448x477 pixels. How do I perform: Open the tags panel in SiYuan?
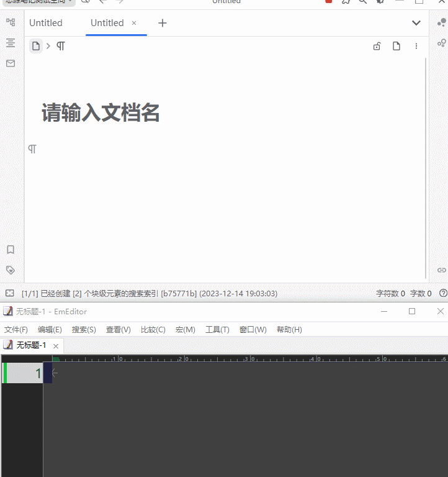(x=11, y=270)
